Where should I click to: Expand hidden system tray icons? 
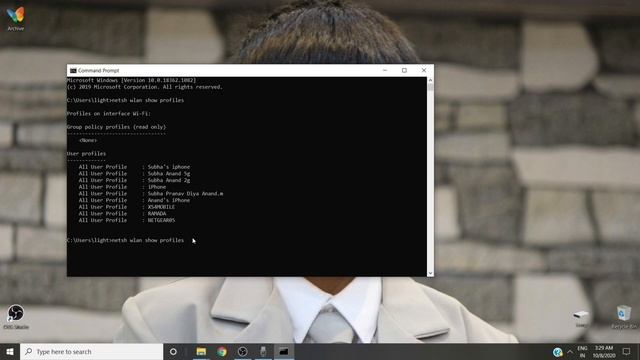pos(570,351)
